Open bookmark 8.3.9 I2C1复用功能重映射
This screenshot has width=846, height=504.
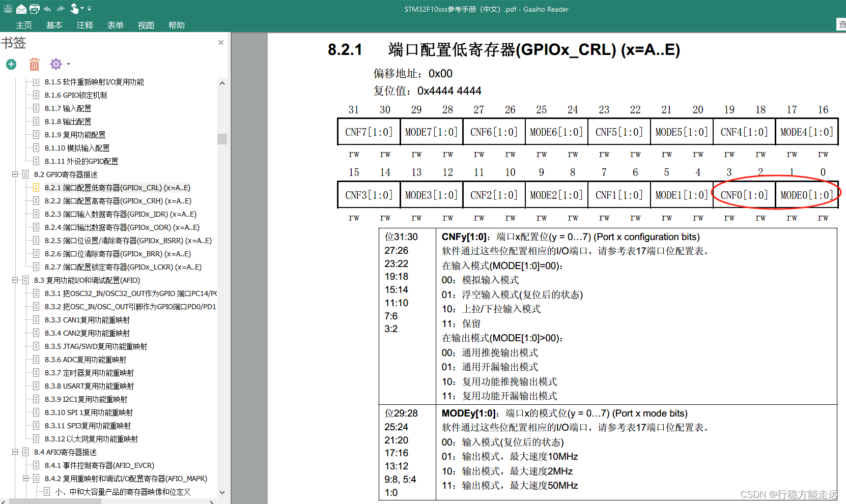(86, 399)
